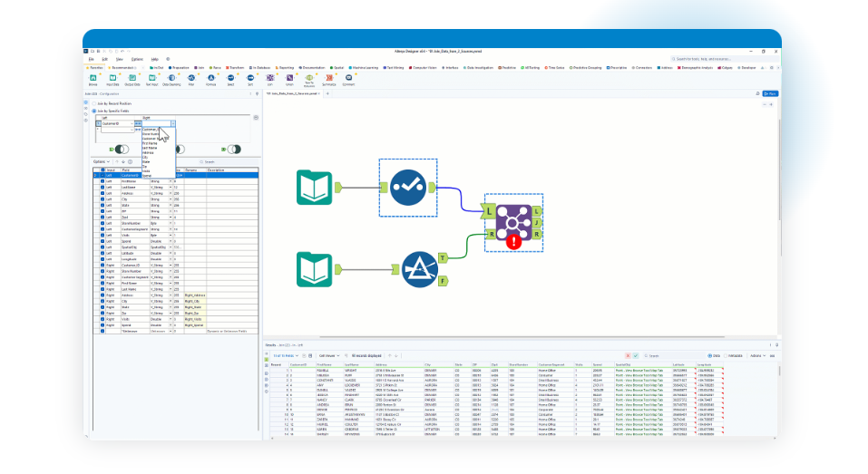Switch to the Reporting tool palette tab
Viewport: 868px width, 474px height.
point(285,67)
